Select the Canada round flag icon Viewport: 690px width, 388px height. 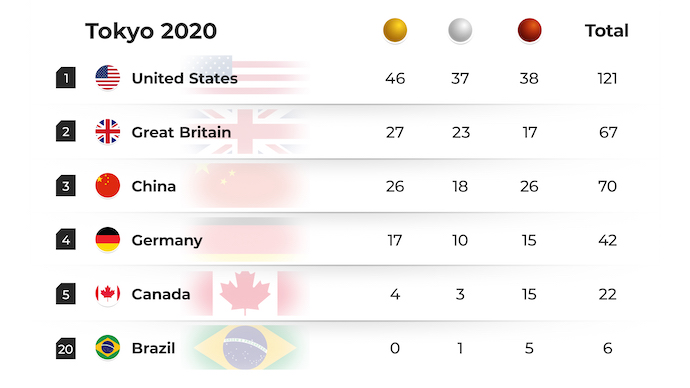click(108, 293)
